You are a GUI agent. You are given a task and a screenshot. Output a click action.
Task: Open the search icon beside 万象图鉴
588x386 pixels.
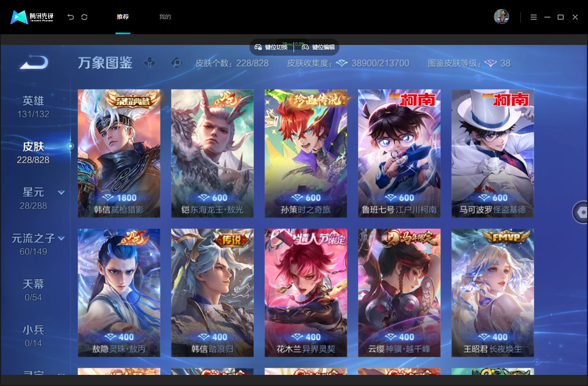tap(176, 63)
